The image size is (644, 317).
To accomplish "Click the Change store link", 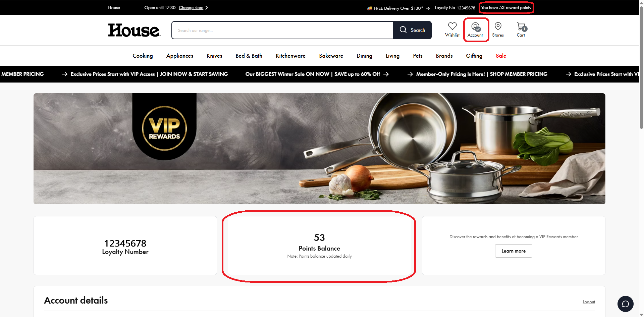I will pos(191,8).
